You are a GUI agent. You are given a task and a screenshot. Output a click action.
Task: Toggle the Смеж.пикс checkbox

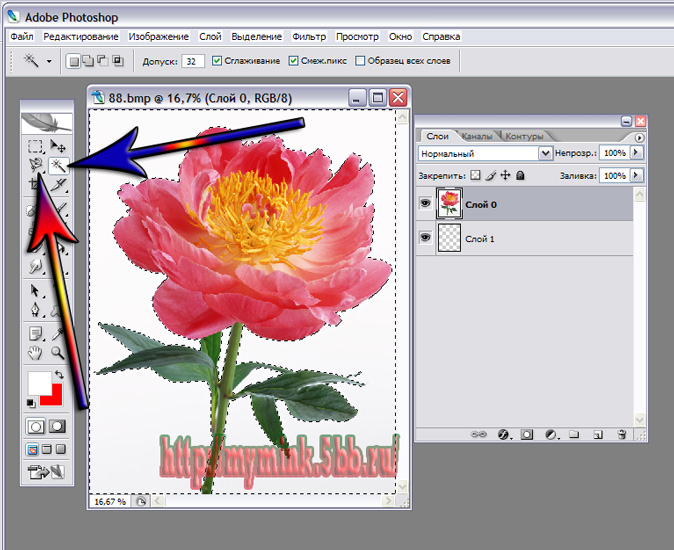pos(293,61)
